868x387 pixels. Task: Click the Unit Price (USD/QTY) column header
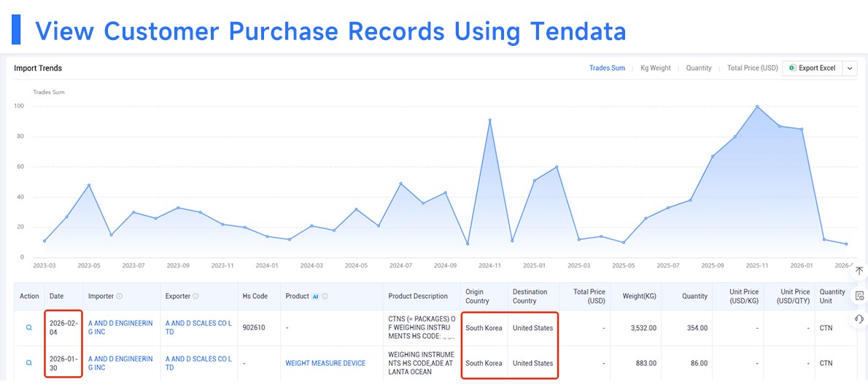794,297
